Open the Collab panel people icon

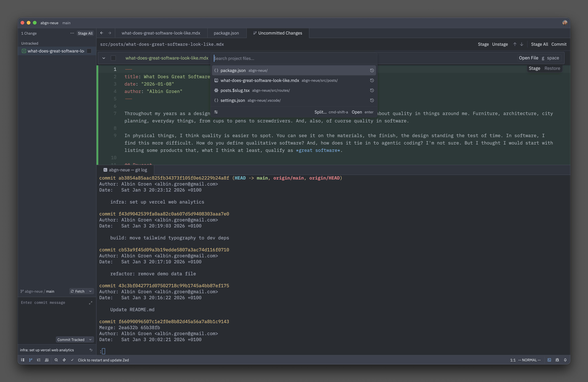(47, 360)
